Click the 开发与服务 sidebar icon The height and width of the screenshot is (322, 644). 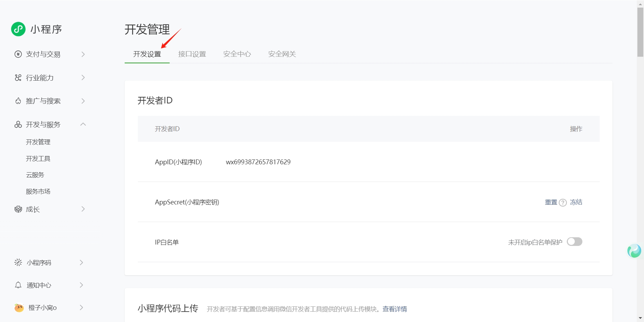tap(18, 125)
